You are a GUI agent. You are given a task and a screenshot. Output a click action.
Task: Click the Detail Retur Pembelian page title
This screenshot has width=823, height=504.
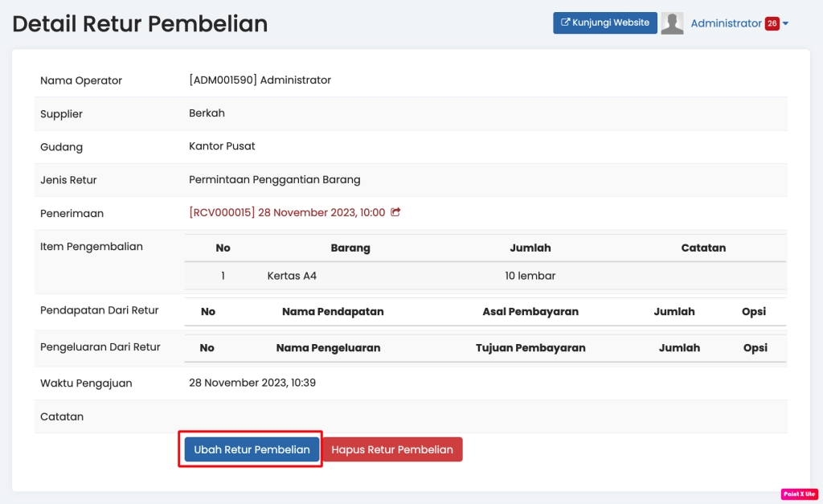tap(140, 23)
